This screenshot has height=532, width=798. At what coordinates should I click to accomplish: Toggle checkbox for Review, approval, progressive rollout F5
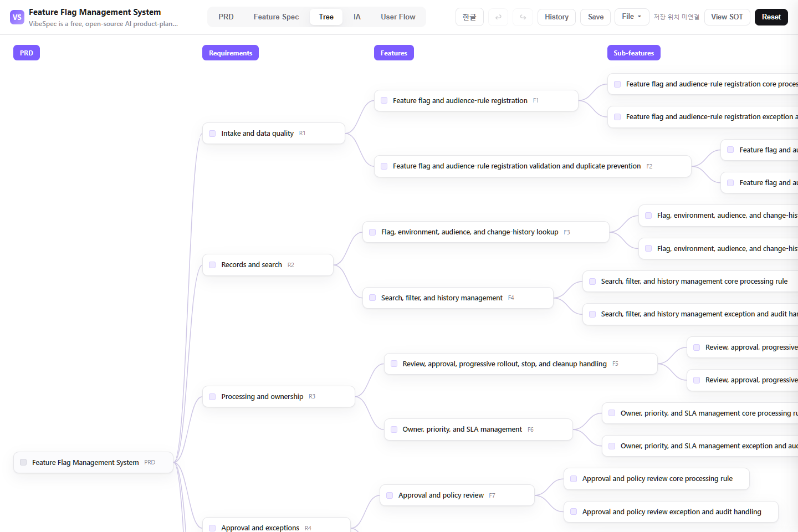tap(394, 364)
